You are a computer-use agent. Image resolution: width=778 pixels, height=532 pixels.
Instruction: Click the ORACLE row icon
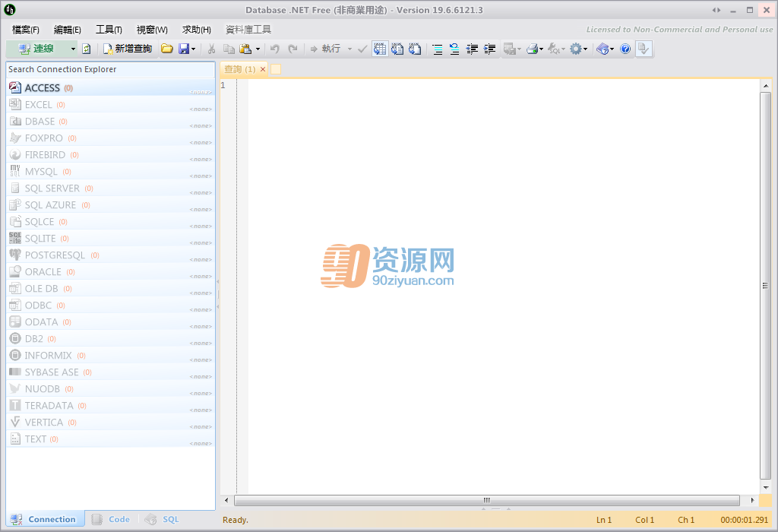tap(15, 272)
